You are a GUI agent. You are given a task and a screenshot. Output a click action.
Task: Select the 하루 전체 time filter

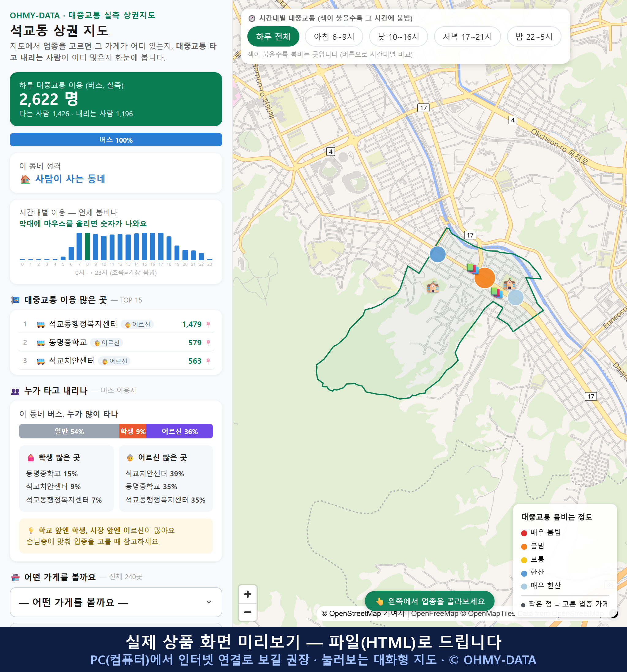tap(273, 36)
